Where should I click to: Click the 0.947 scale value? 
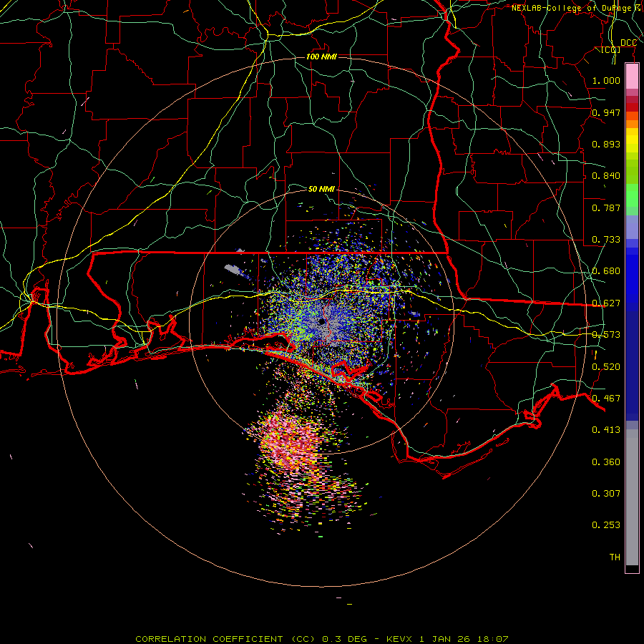pos(606,112)
